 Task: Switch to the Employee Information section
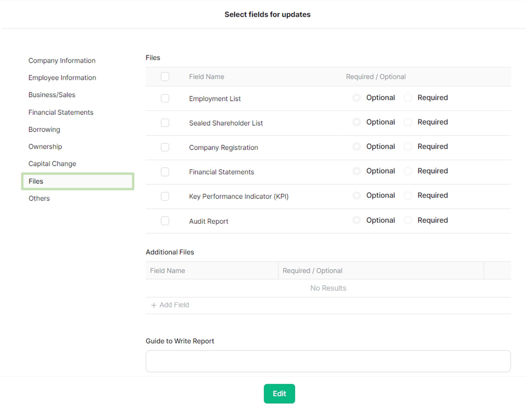pyautogui.click(x=62, y=78)
